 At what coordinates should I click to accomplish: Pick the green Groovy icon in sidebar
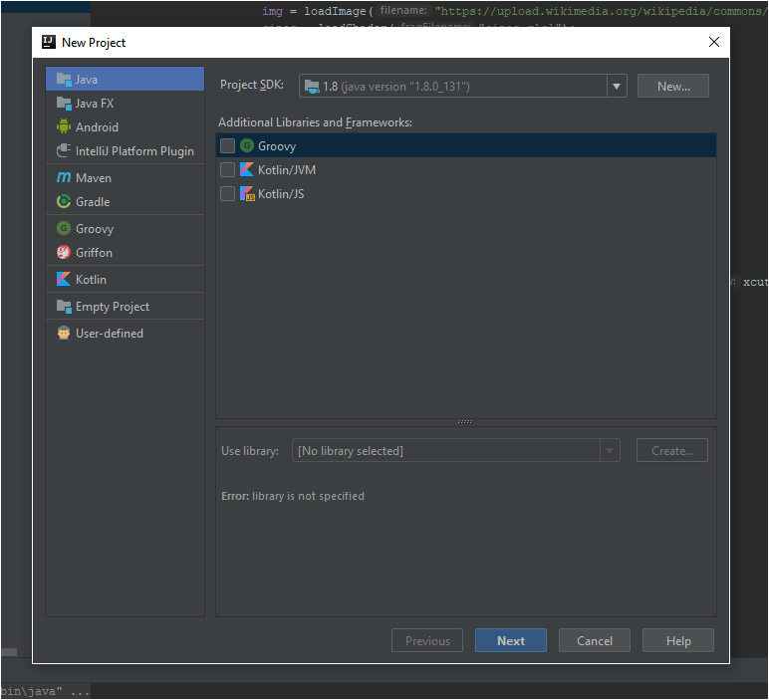click(x=64, y=228)
